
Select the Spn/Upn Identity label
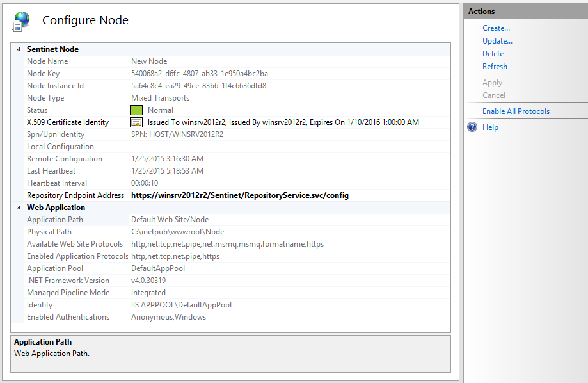56,134
